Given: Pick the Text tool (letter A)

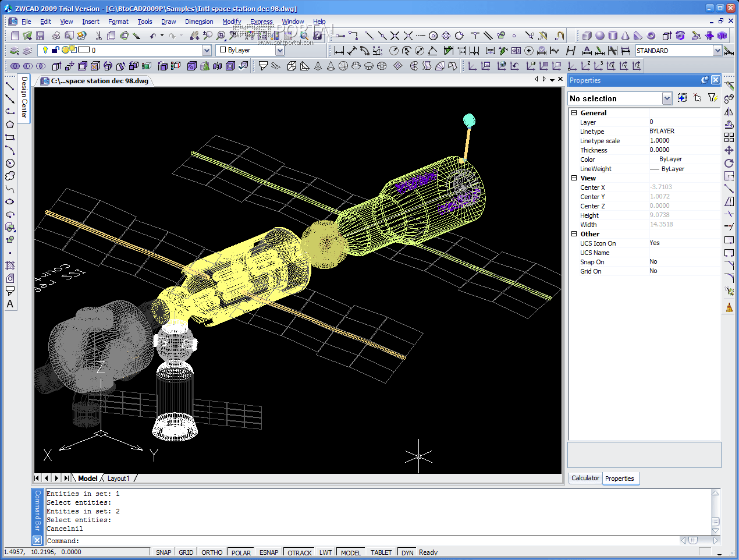Looking at the screenshot, I should (10, 304).
